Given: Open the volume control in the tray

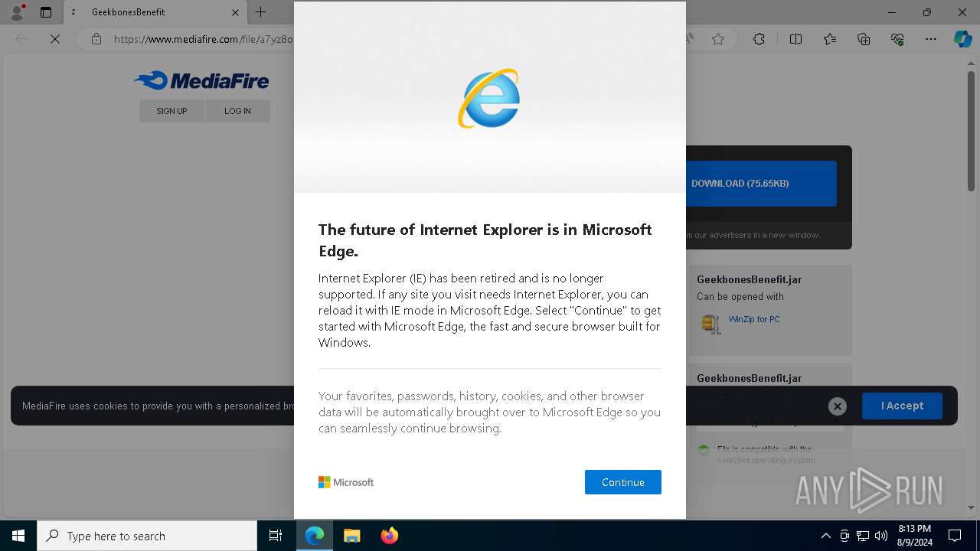Looking at the screenshot, I should click(x=881, y=536).
